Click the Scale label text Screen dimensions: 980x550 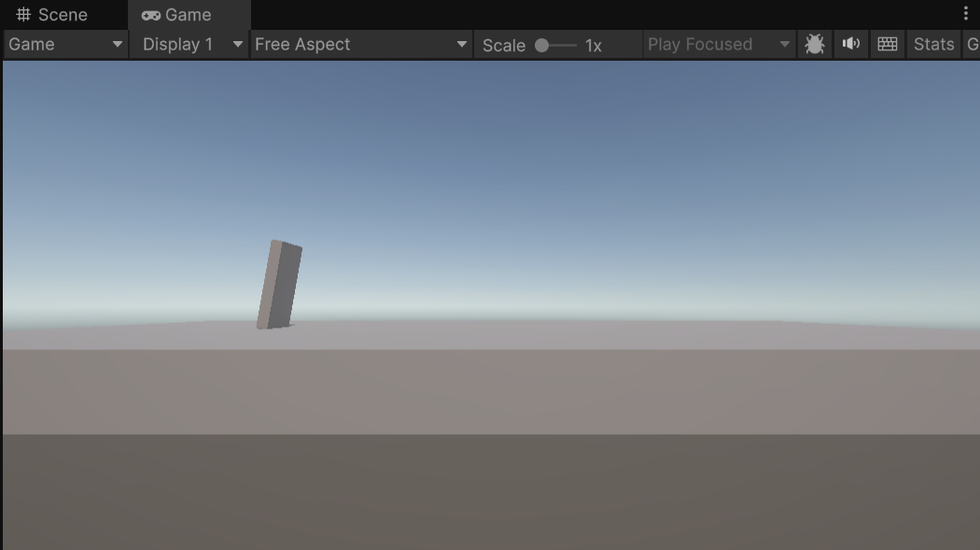click(504, 45)
